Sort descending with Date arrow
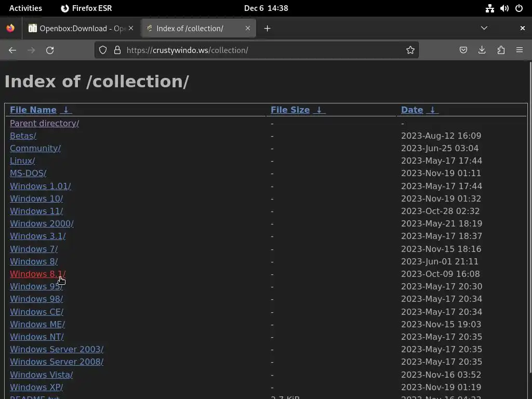 [432, 110]
